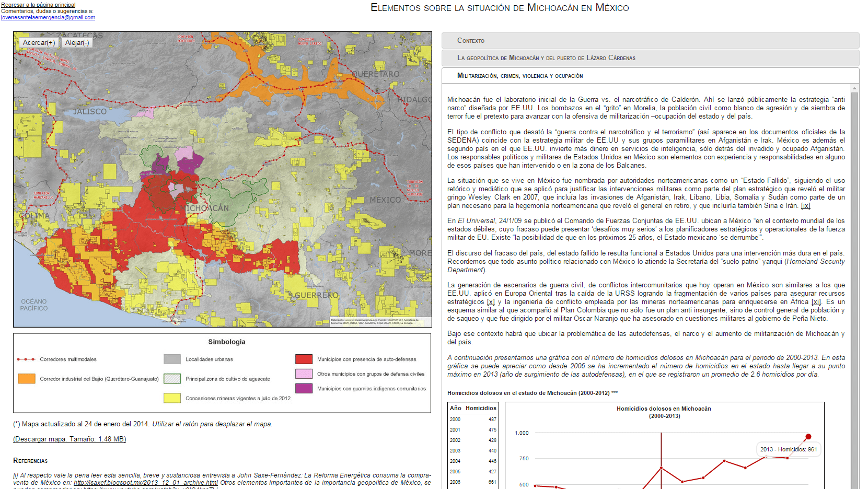The width and height of the screenshot is (868, 489).
Task: Click the Corredores multimodales dashed-line legend symbol
Action: click(x=26, y=359)
